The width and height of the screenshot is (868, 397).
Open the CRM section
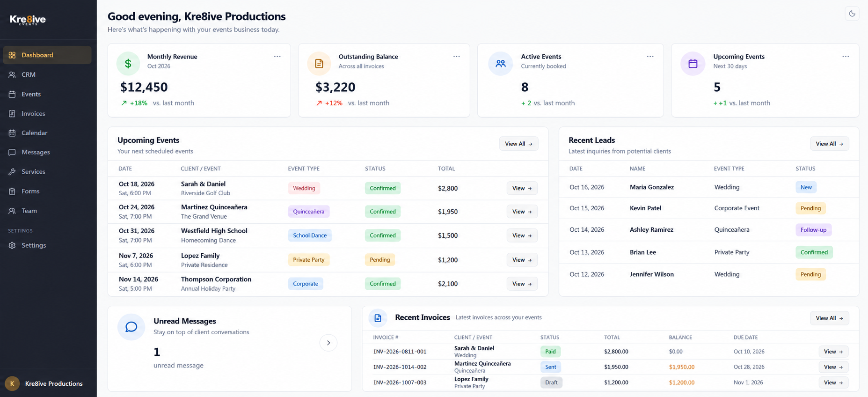(47, 74)
